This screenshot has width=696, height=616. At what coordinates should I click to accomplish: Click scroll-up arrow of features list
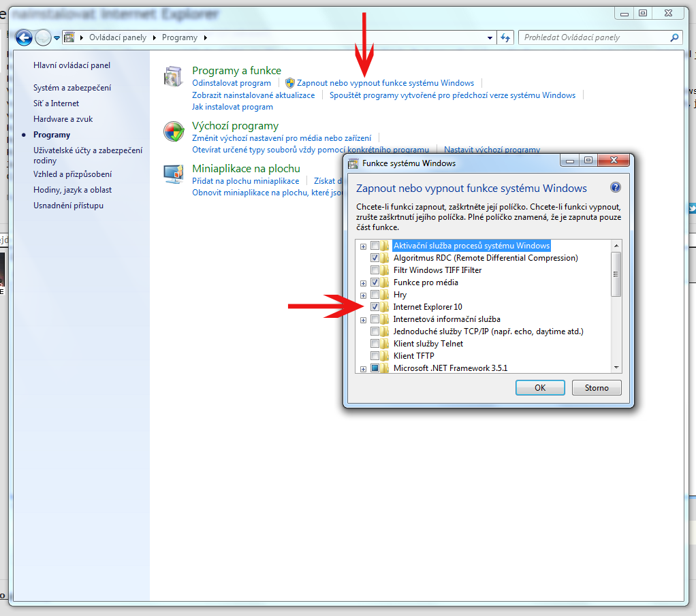pyautogui.click(x=616, y=246)
